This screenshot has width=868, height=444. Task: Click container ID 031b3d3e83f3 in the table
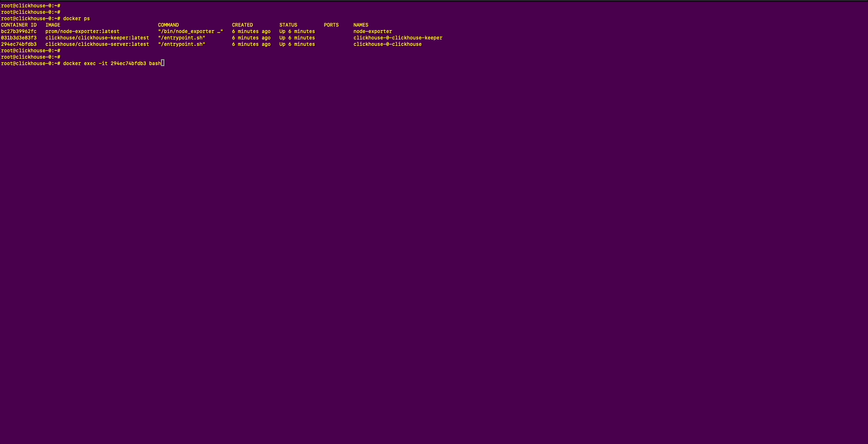coord(19,38)
